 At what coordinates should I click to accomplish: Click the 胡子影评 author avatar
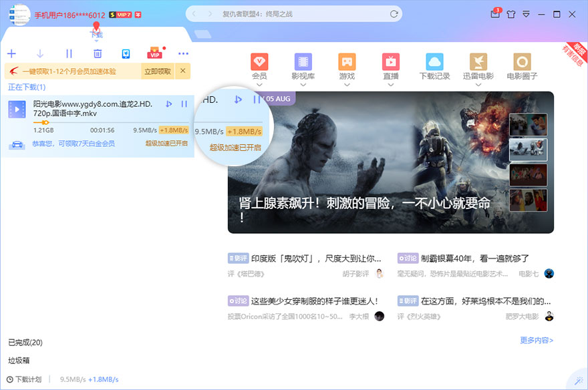pyautogui.click(x=380, y=274)
